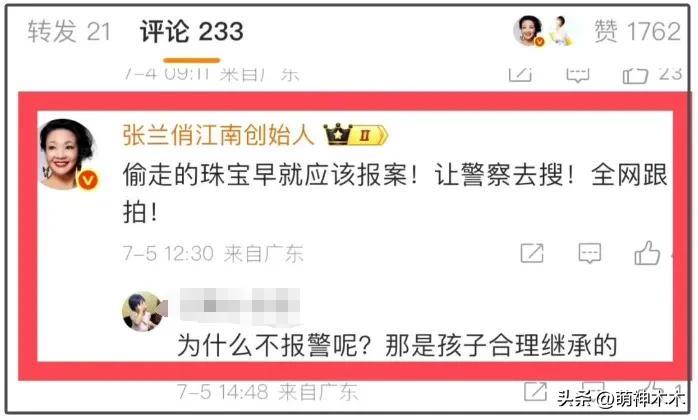Viewport: 698px width, 420px height.
Task: Open reply 为什么不报警呢
Action: click(x=397, y=345)
